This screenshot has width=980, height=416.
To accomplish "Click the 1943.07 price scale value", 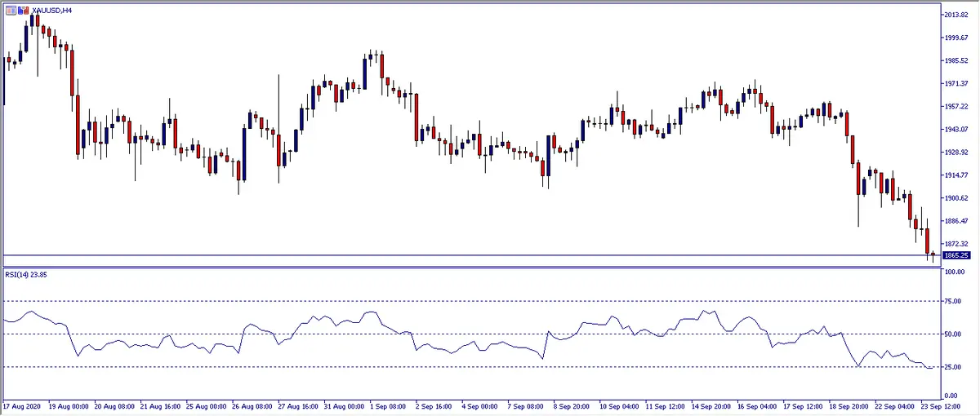I will [955, 130].
